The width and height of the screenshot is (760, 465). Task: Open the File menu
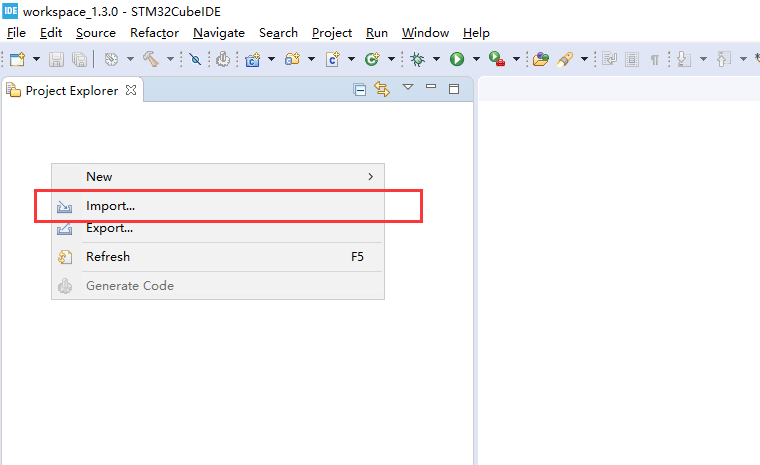[x=16, y=33]
